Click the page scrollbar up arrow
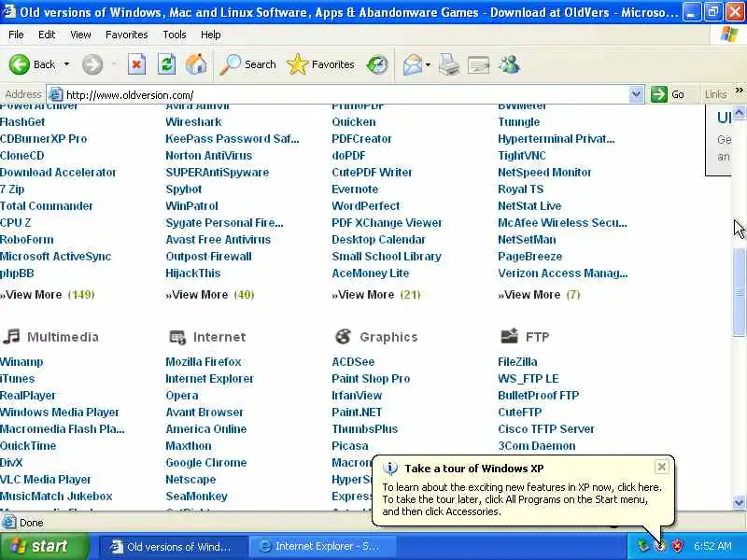747x560 pixels. click(739, 113)
